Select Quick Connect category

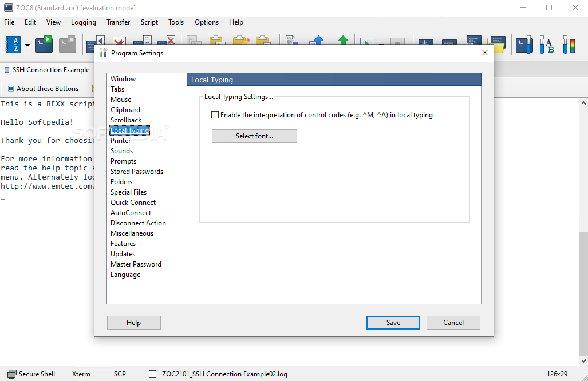pos(133,203)
